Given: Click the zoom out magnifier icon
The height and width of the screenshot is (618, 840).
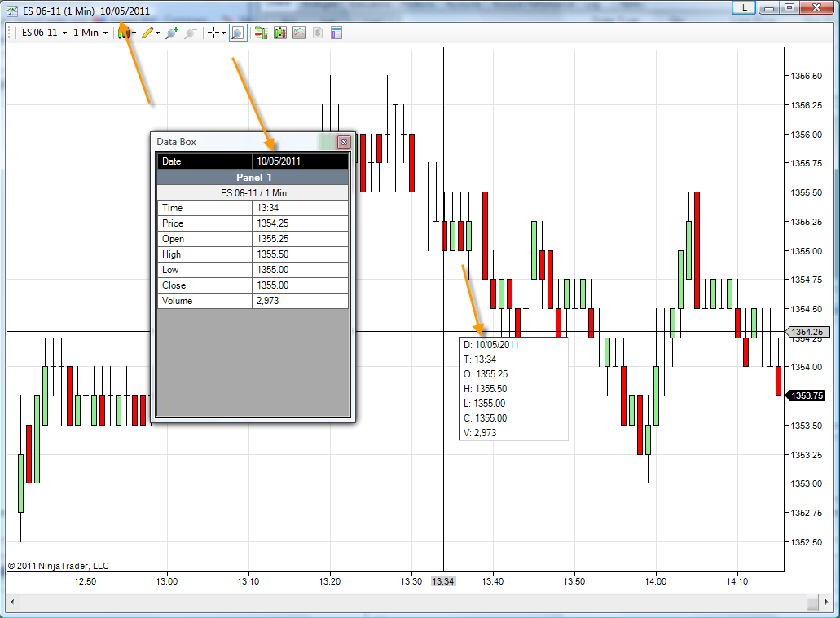Looking at the screenshot, I should tap(190, 33).
